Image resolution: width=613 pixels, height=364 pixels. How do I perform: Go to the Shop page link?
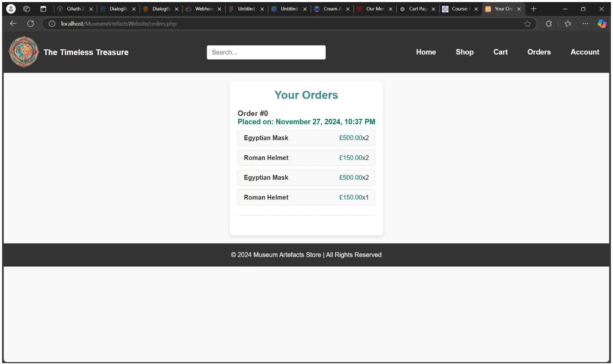pyautogui.click(x=464, y=52)
